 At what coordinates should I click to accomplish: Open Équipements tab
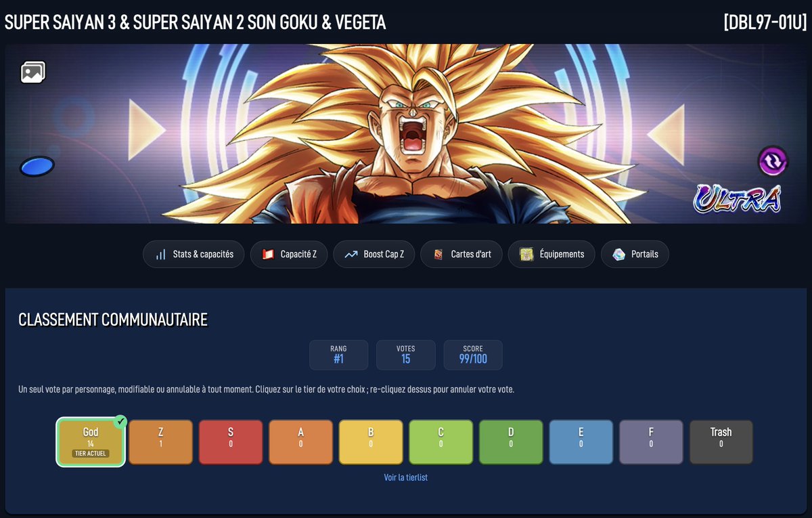point(551,255)
